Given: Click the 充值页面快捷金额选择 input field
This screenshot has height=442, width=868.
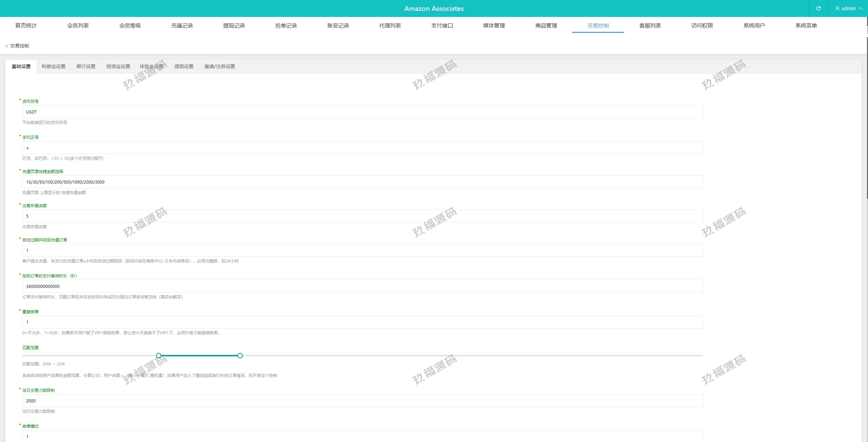Looking at the screenshot, I should pyautogui.click(x=362, y=182).
